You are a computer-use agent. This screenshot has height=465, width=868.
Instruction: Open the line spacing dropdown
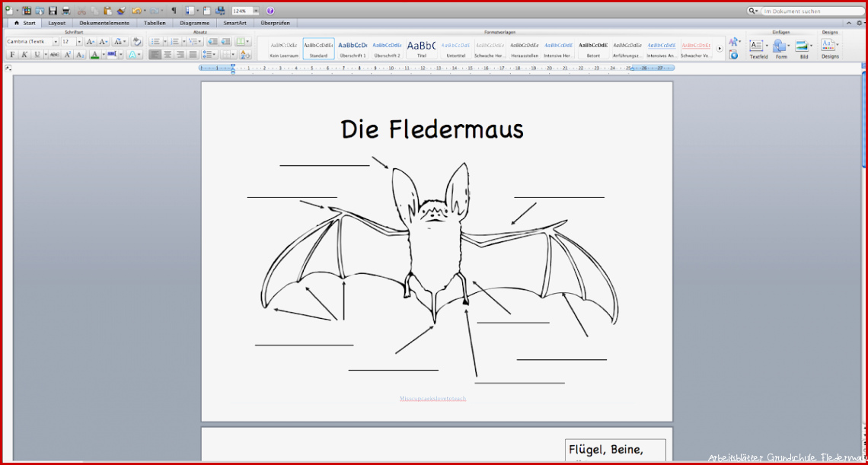(209, 54)
